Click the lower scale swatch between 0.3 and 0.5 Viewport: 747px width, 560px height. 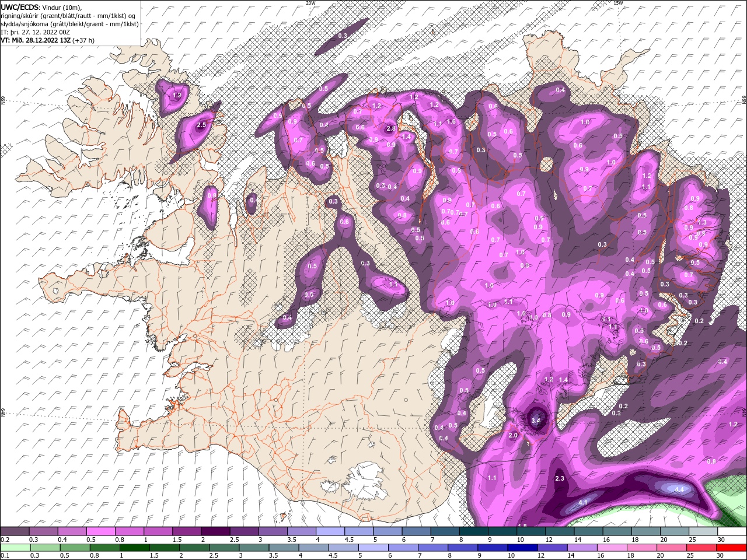pos(45,548)
